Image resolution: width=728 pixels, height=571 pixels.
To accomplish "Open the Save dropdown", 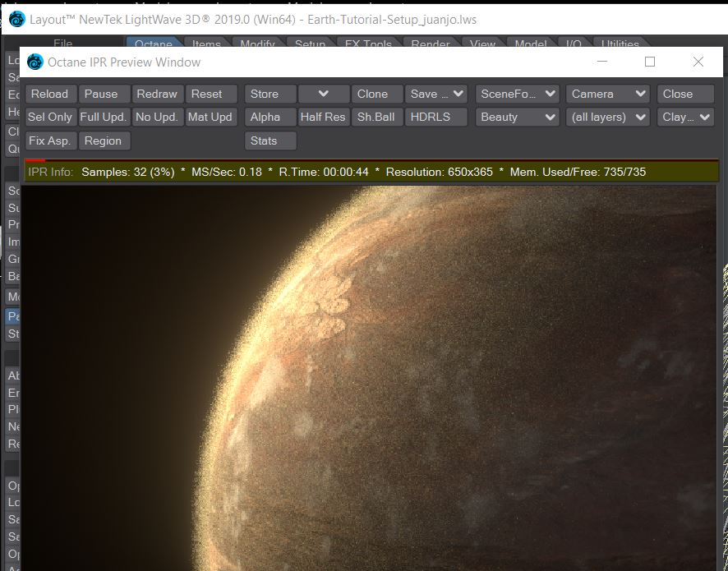I will (436, 94).
